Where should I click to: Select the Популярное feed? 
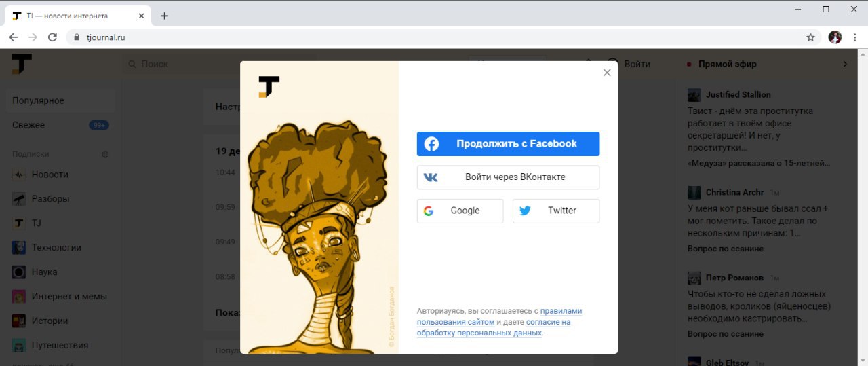[x=61, y=100]
